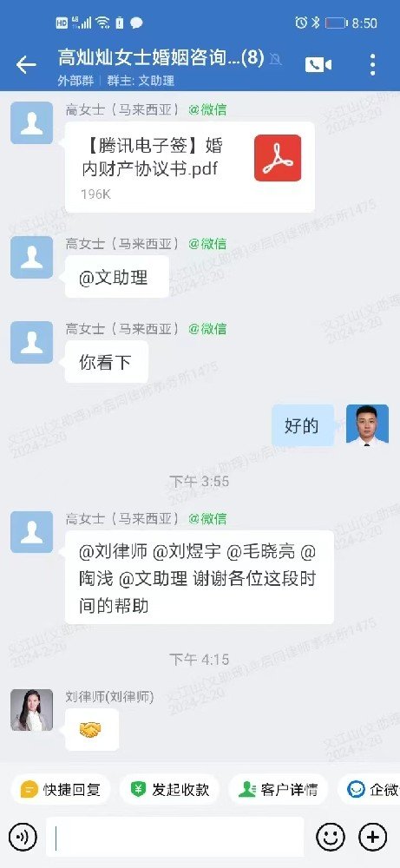This screenshot has width=400, height=868.
Task: Open 客户详情 customer details
Action: pyautogui.click(x=278, y=789)
